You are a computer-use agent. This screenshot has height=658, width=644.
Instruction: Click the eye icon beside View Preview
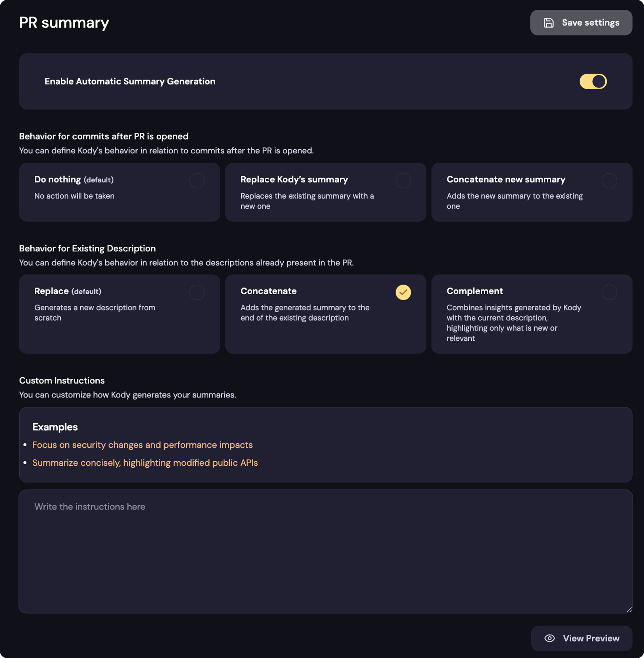tap(549, 638)
